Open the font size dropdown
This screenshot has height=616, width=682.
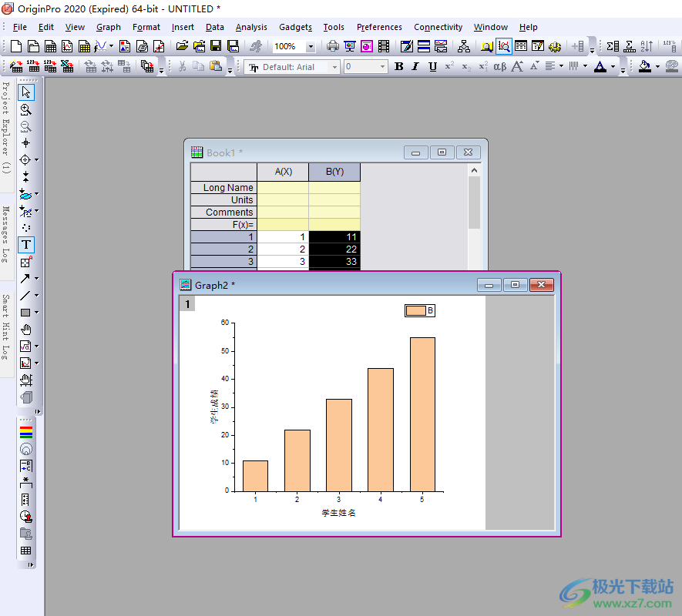pyautogui.click(x=382, y=67)
